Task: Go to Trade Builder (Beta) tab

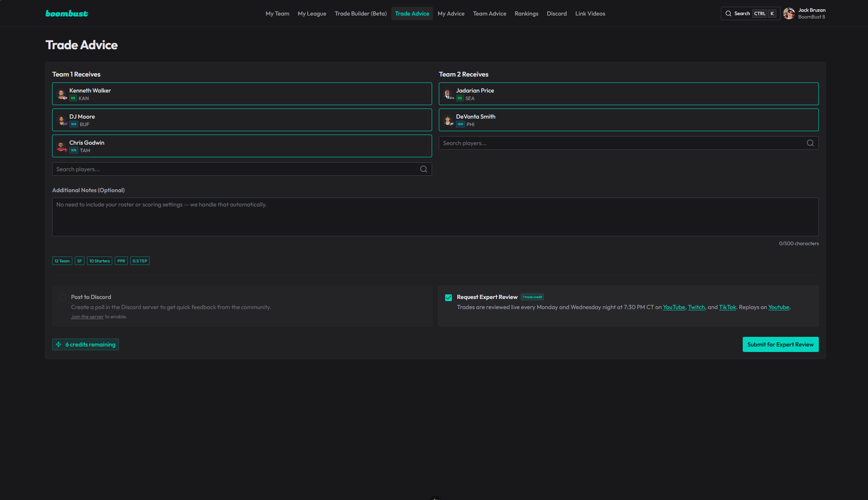Action: coord(361,13)
